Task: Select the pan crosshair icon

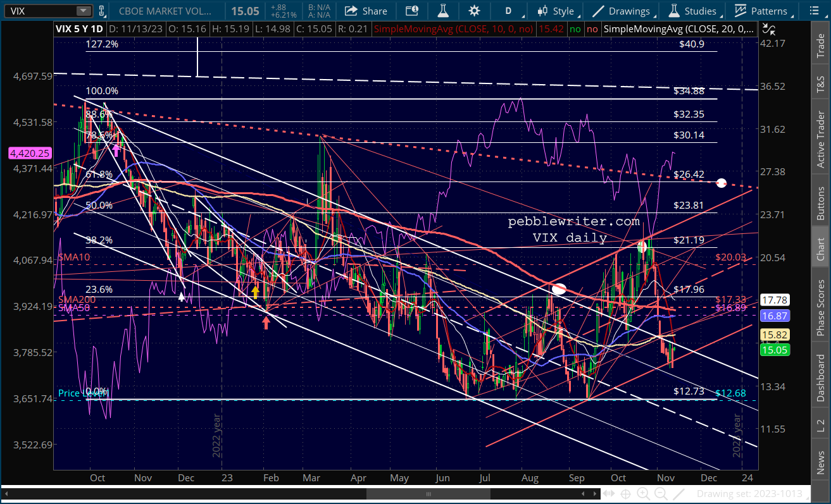Action: [x=625, y=493]
